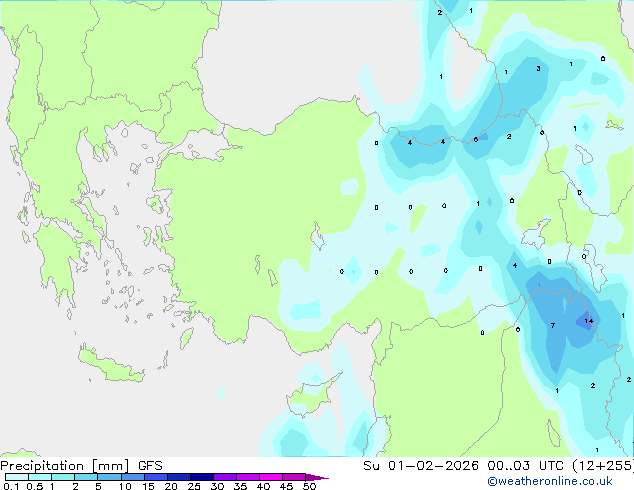The image size is (634, 490).
Task: Click the 'Precipitation [mm] GFS' title text
Action: pos(81,466)
